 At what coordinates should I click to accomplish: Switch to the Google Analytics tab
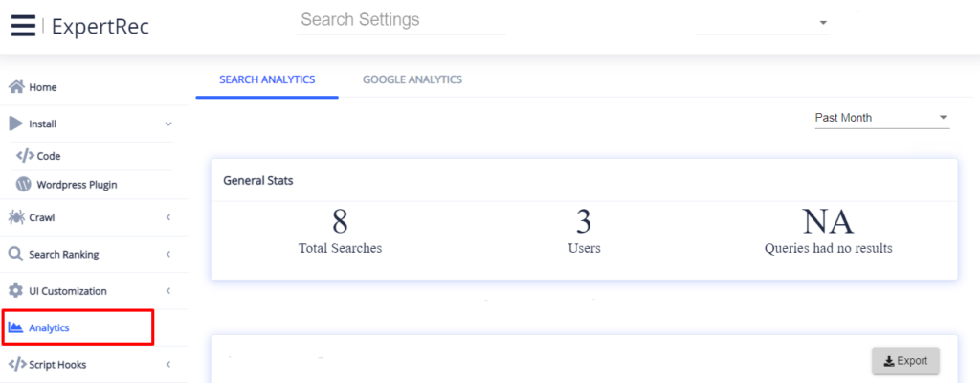tap(412, 79)
